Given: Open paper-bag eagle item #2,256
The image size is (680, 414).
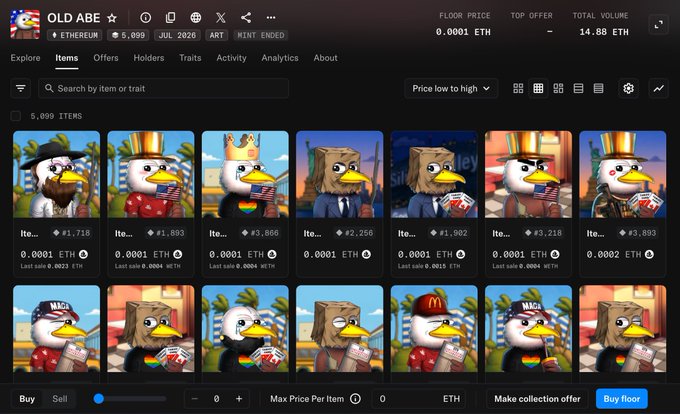Looking at the screenshot, I should [340, 174].
